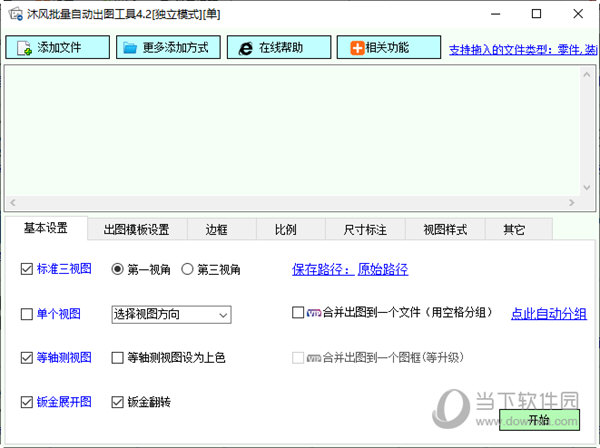Select 第三视角 radio option

[187, 269]
